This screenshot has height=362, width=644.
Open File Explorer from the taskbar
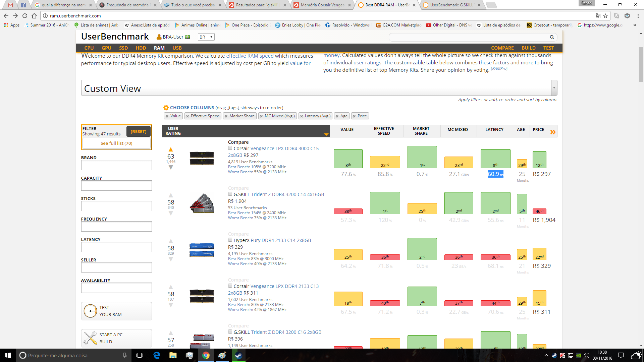click(x=173, y=355)
